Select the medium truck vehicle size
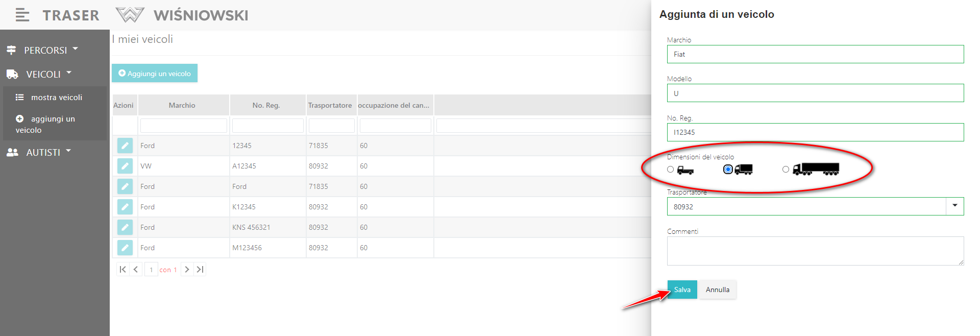Image resolution: width=980 pixels, height=336 pixels. pyautogui.click(x=728, y=170)
